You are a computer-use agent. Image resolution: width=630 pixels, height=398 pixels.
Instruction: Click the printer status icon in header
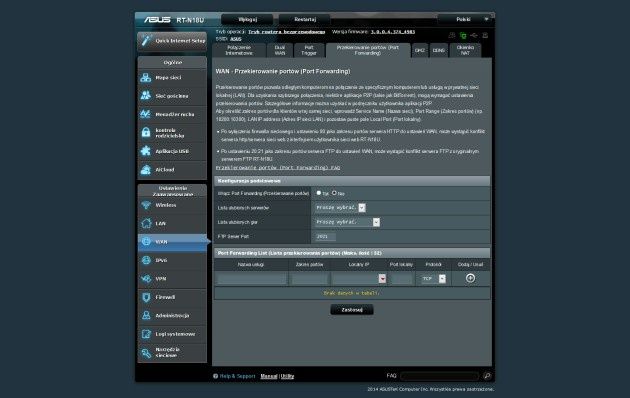point(485,35)
